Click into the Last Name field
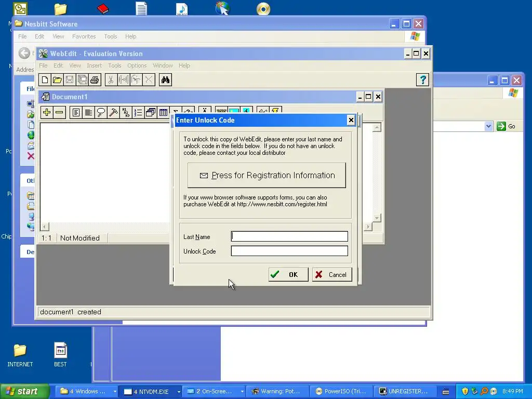532x399 pixels. click(289, 236)
